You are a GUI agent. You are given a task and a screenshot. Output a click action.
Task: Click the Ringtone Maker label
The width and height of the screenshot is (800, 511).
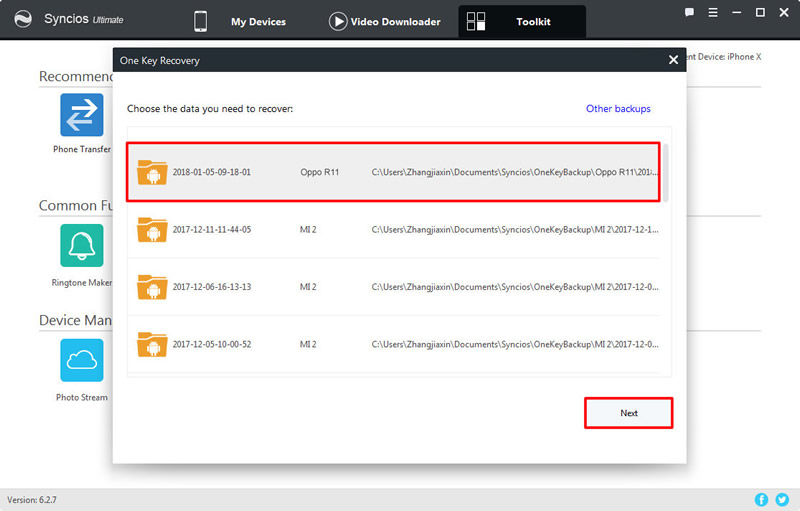82,283
